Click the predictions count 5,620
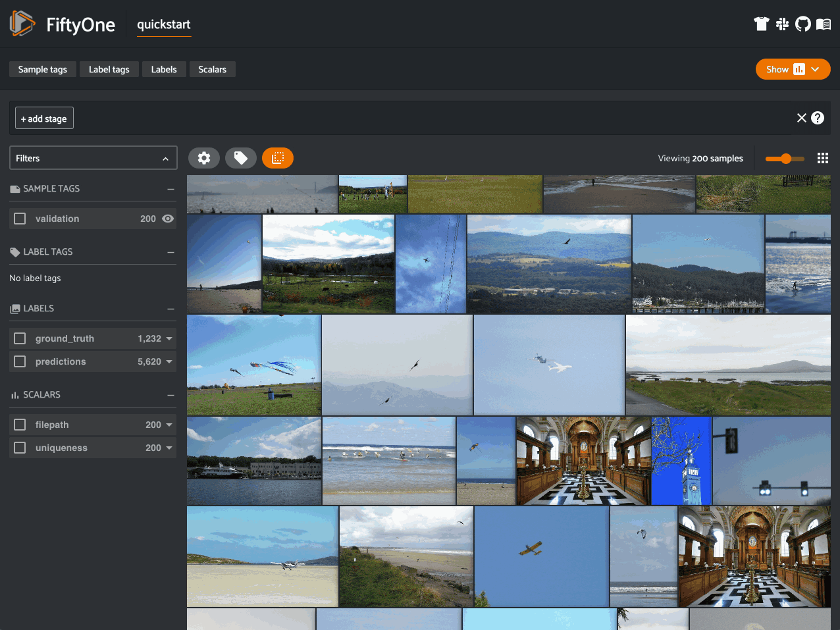 coord(149,361)
